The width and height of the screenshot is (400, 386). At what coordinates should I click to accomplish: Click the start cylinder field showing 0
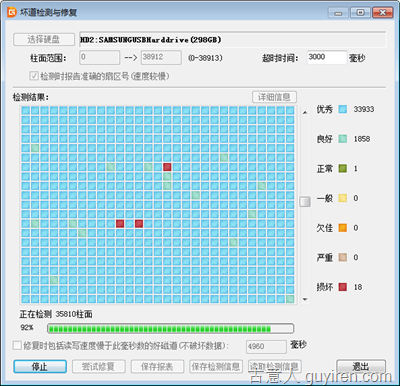point(100,57)
